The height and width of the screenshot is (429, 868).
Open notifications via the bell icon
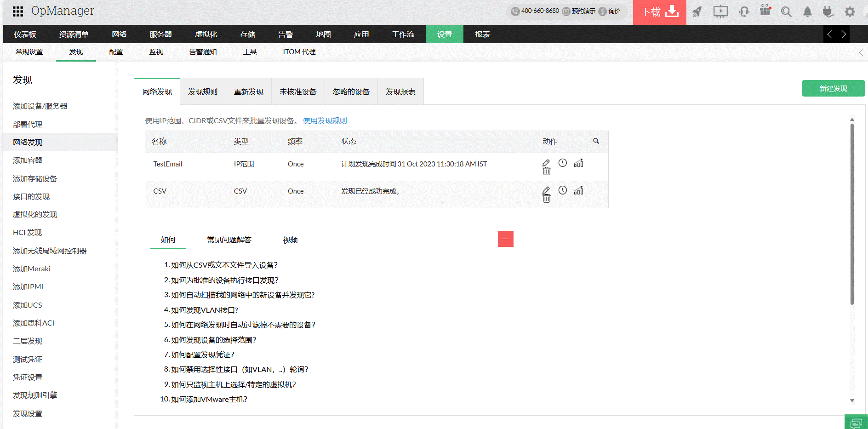807,11
